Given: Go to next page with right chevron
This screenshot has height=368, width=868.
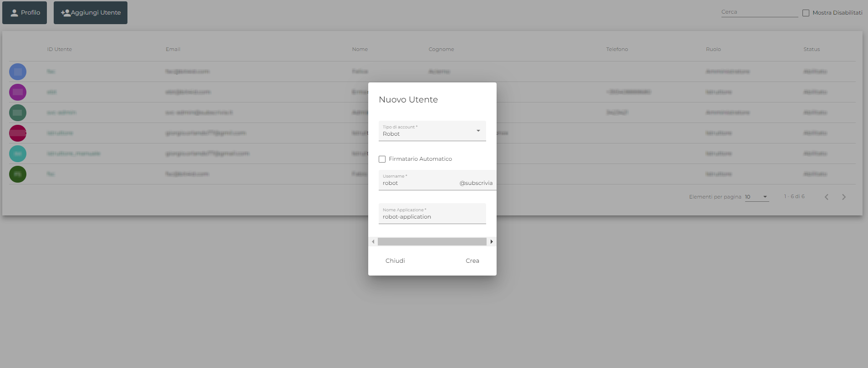Looking at the screenshot, I should [x=843, y=197].
